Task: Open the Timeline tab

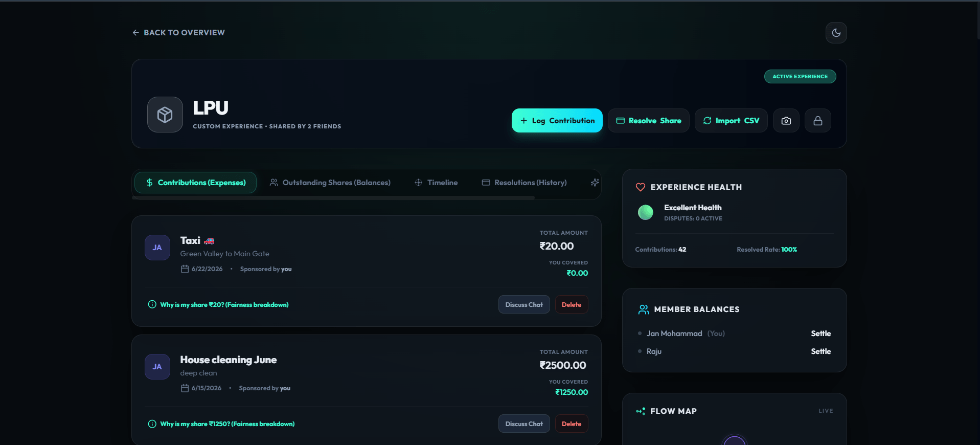Action: click(436, 183)
